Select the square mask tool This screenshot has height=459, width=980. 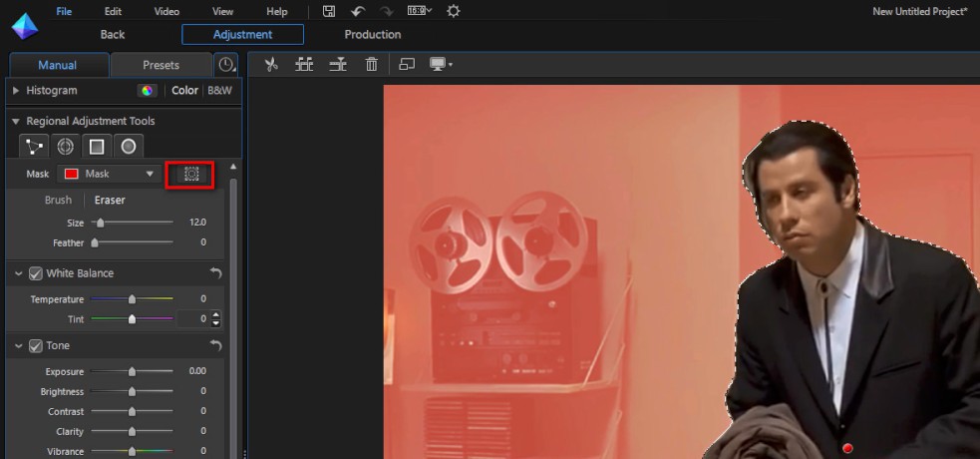coord(97,147)
